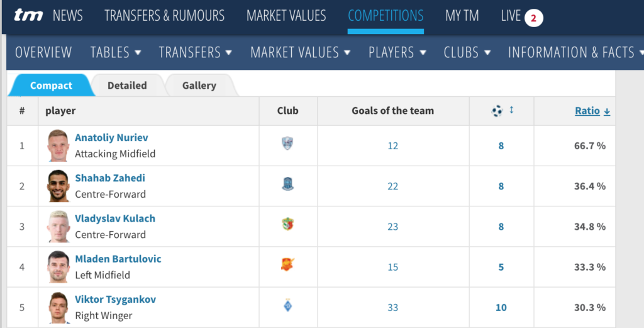Click Vladyslav Kulach's club crest icon
This screenshot has width=644, height=328.
click(287, 225)
